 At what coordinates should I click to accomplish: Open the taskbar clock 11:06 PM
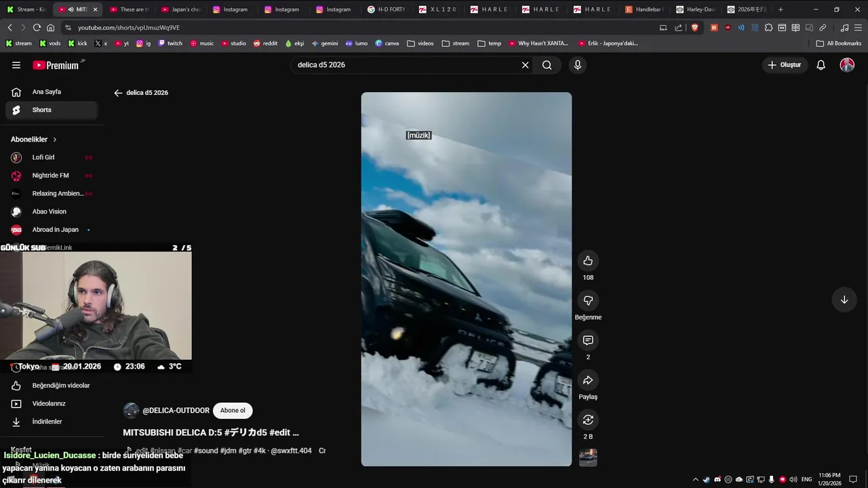[x=830, y=479]
